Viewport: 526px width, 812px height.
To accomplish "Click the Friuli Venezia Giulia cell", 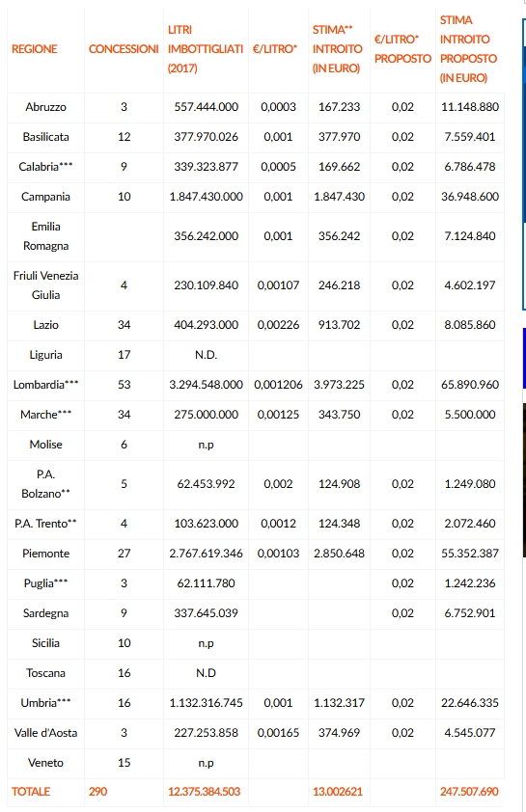I will click(45, 285).
